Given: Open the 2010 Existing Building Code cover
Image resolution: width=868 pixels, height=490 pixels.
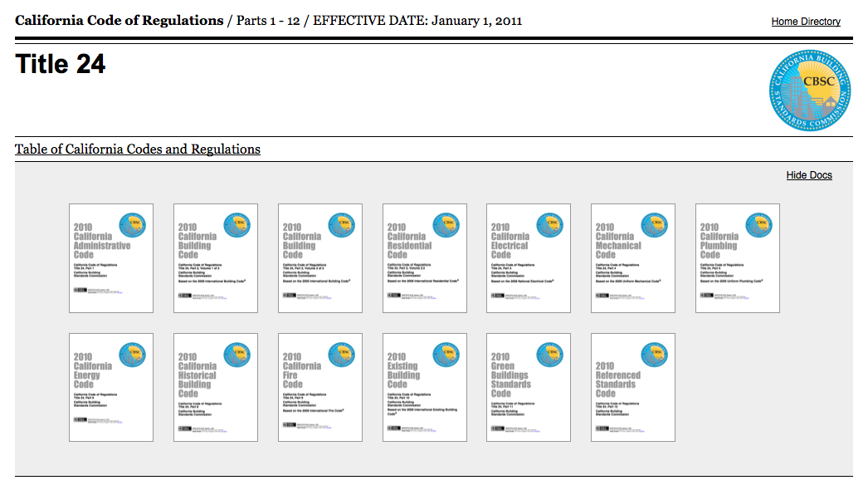Looking at the screenshot, I should (424, 388).
